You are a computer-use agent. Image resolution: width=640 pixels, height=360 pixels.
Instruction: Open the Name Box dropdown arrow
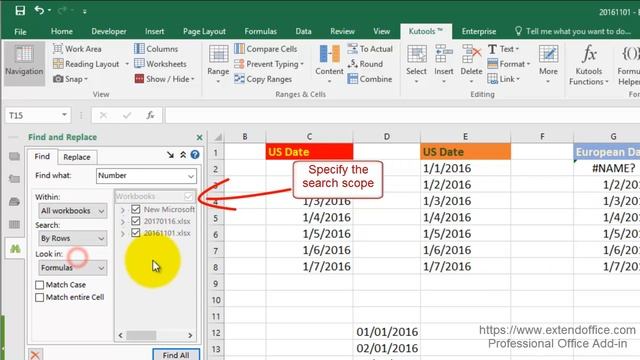point(64,115)
